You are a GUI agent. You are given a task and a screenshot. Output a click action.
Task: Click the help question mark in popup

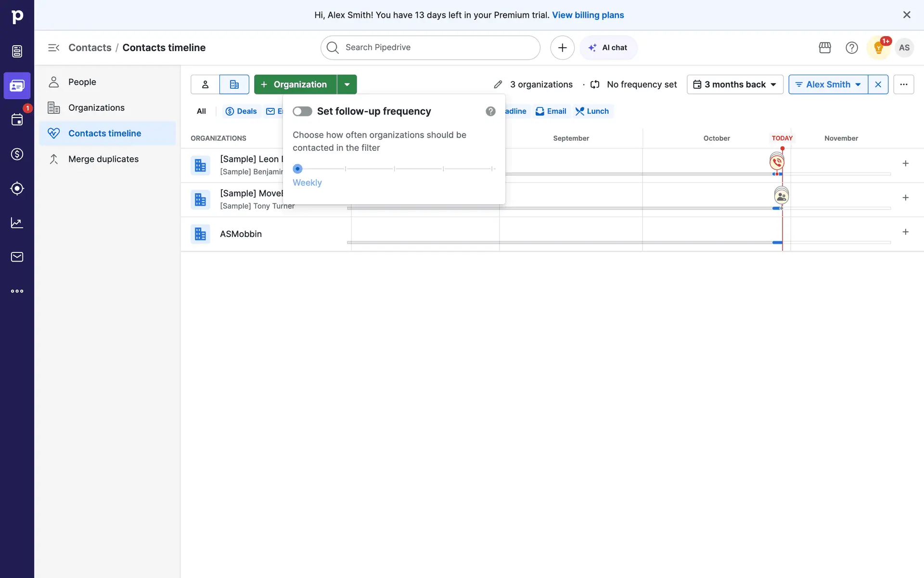coord(490,111)
